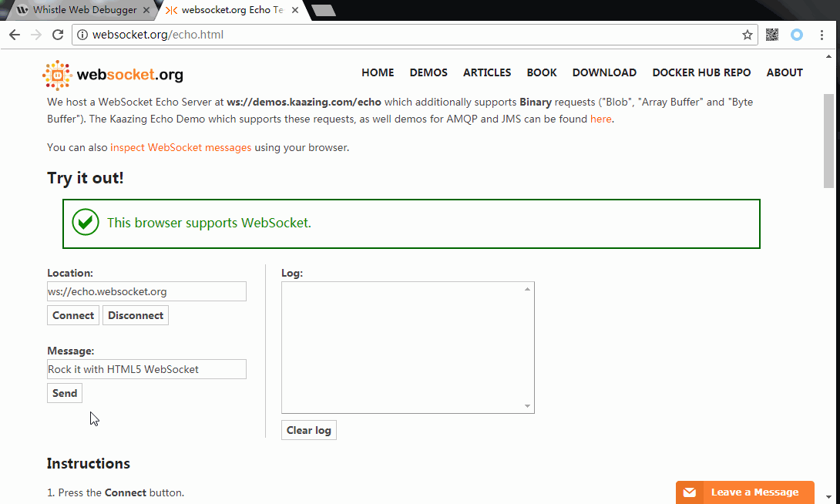This screenshot has height=504, width=840.
Task: Click the Disconnect button
Action: point(136,315)
